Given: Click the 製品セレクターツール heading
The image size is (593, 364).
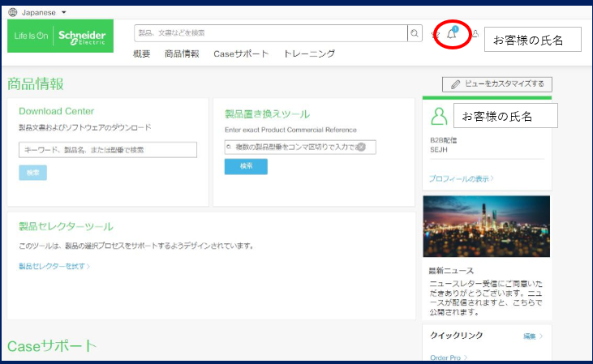Looking at the screenshot, I should [66, 226].
